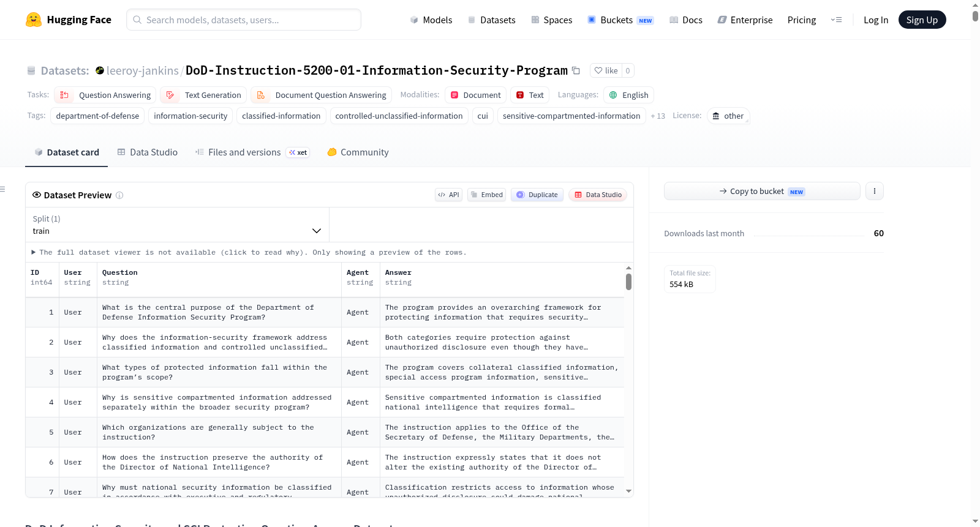Expand the more-menu icon next to Pricing

point(836,20)
